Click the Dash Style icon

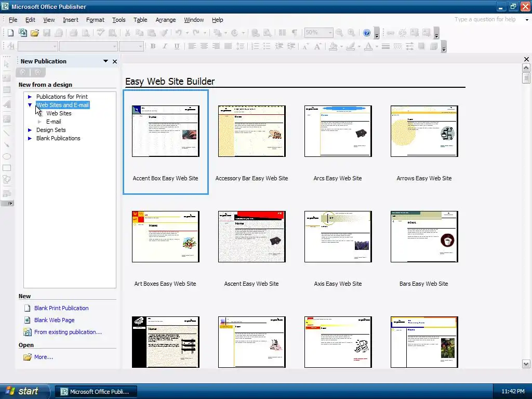(397, 46)
